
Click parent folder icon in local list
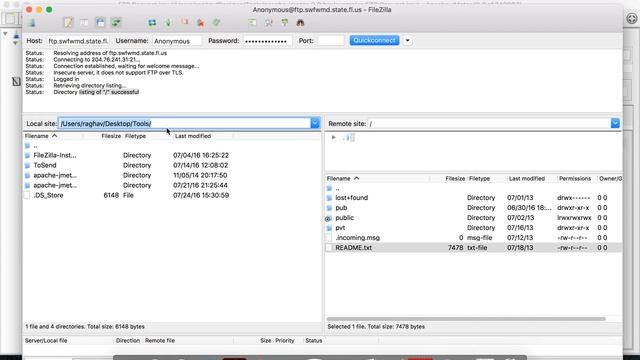pos(27,146)
